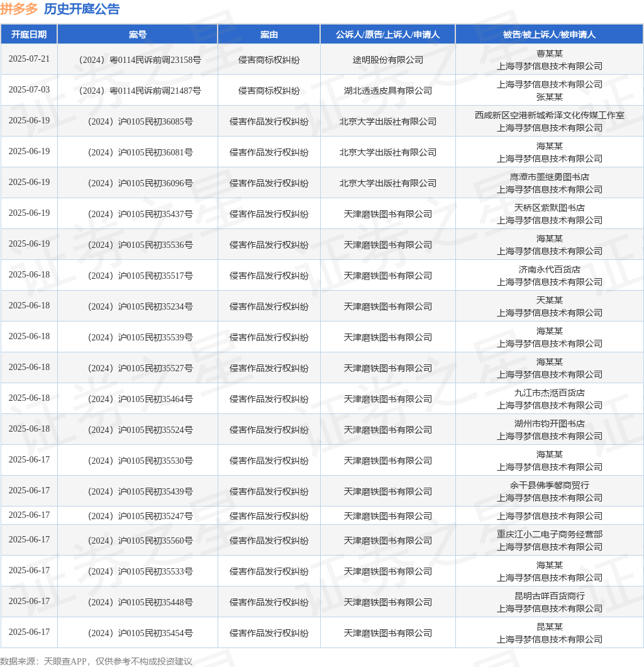
Task: Click defendant 昆明古咩百货商行
Action: tap(549, 596)
